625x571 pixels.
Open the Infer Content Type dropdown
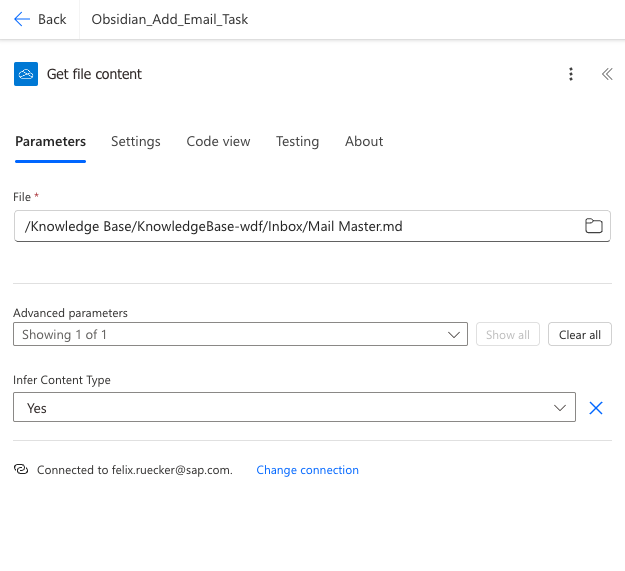tap(294, 408)
